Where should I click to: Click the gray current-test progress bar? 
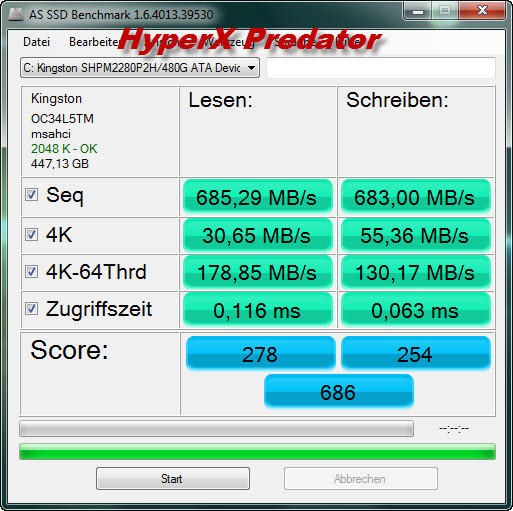pyautogui.click(x=216, y=429)
